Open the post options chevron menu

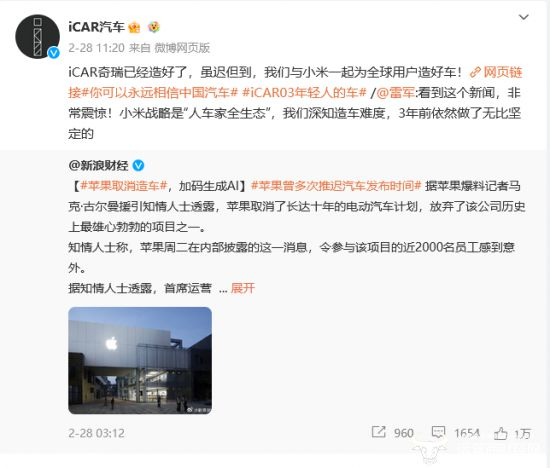pyautogui.click(x=523, y=17)
